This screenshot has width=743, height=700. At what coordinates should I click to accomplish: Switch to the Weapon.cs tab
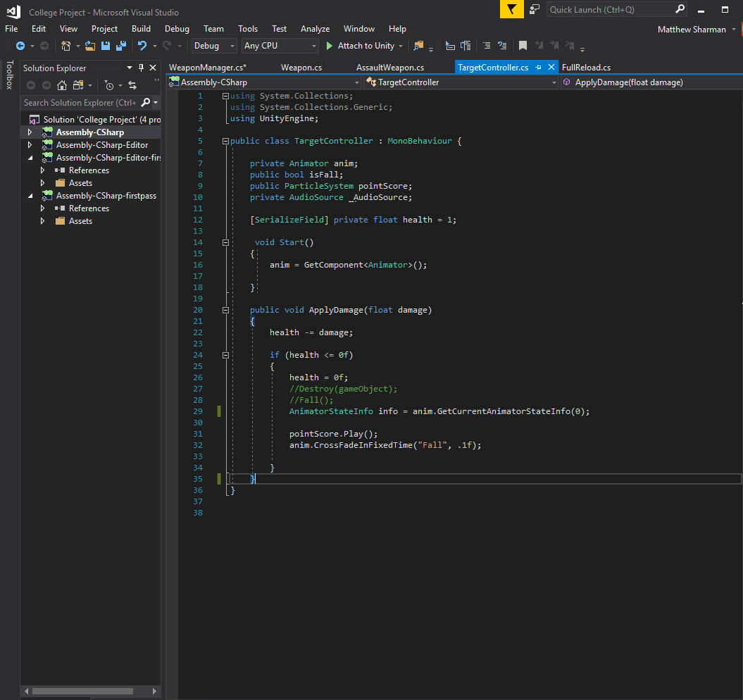pyautogui.click(x=301, y=68)
